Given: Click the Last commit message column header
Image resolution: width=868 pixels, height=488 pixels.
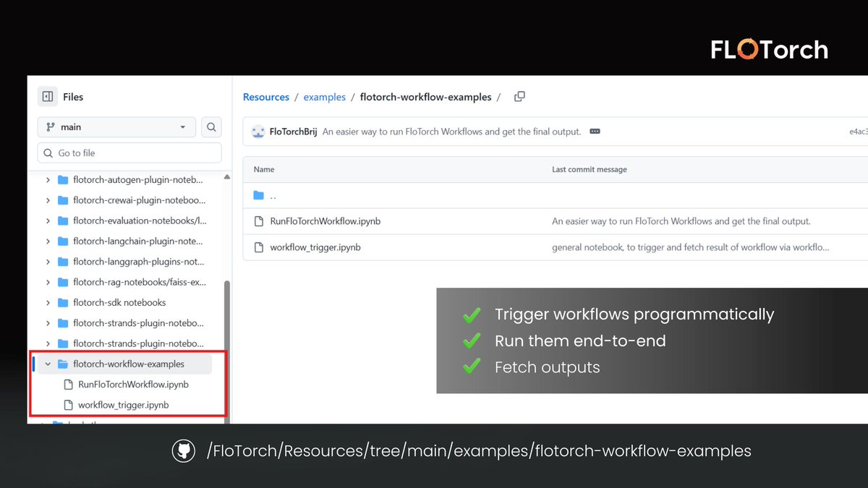Looking at the screenshot, I should pos(590,169).
